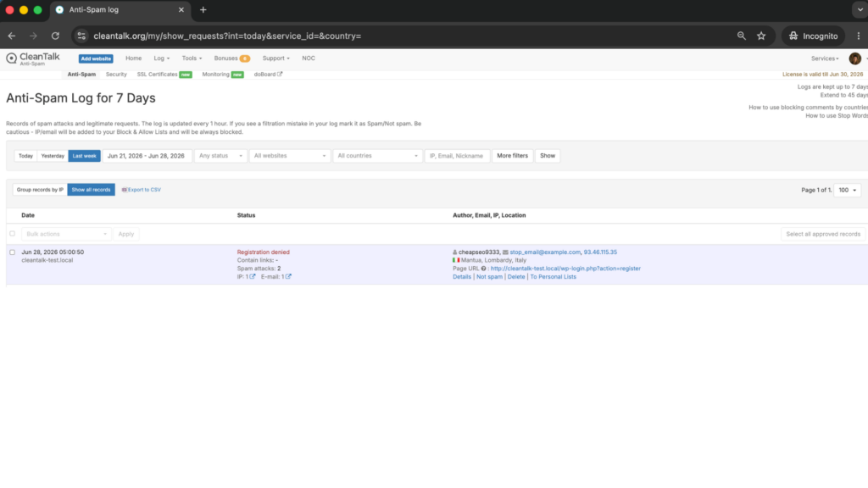Filter log to Last week

[84, 156]
